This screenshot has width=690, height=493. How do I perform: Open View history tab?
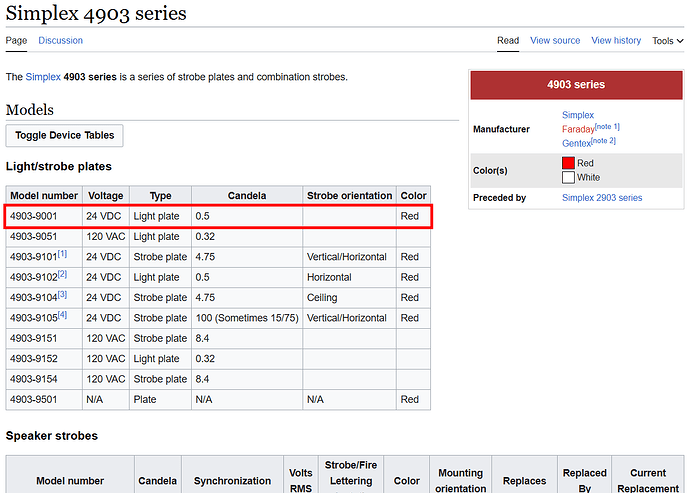[616, 41]
